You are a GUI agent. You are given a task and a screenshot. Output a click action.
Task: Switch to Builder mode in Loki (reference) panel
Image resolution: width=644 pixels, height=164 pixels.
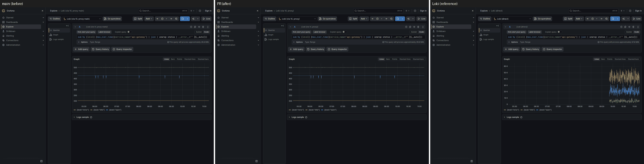click(x=629, y=32)
